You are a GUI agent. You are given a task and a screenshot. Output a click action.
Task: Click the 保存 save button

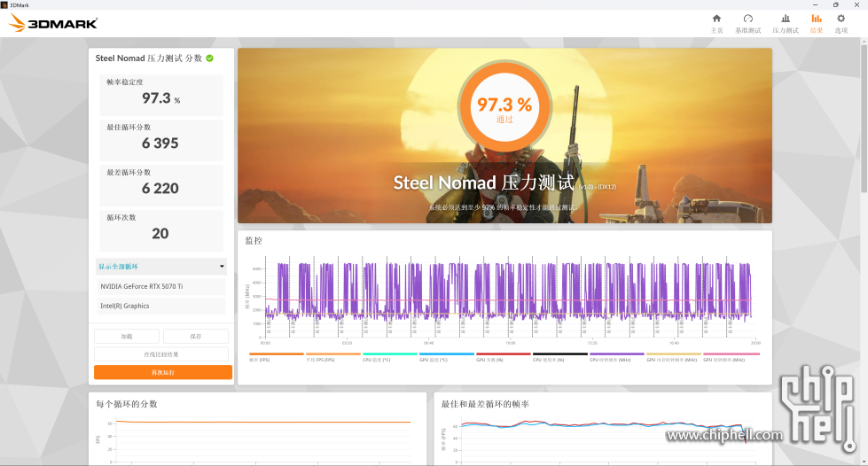[195, 336]
